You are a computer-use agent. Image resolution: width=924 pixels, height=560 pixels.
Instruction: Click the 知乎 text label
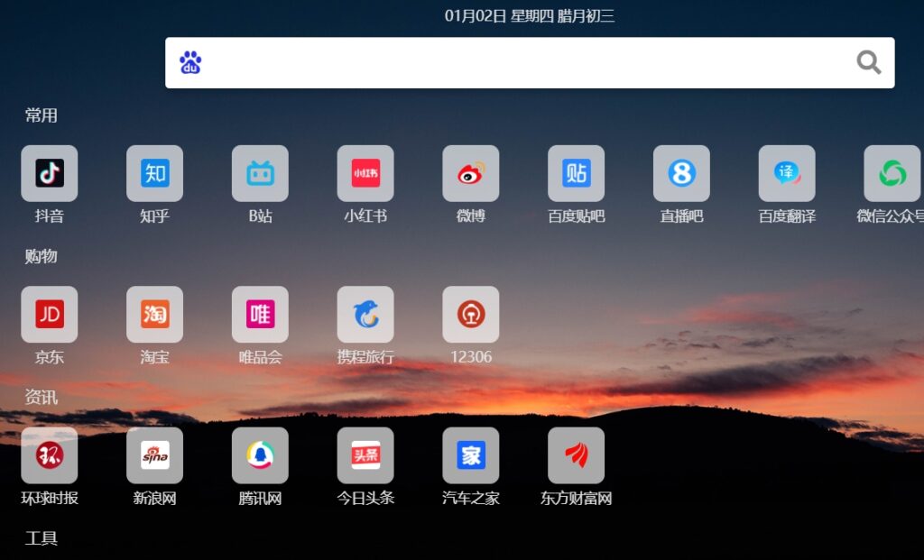[x=154, y=216]
